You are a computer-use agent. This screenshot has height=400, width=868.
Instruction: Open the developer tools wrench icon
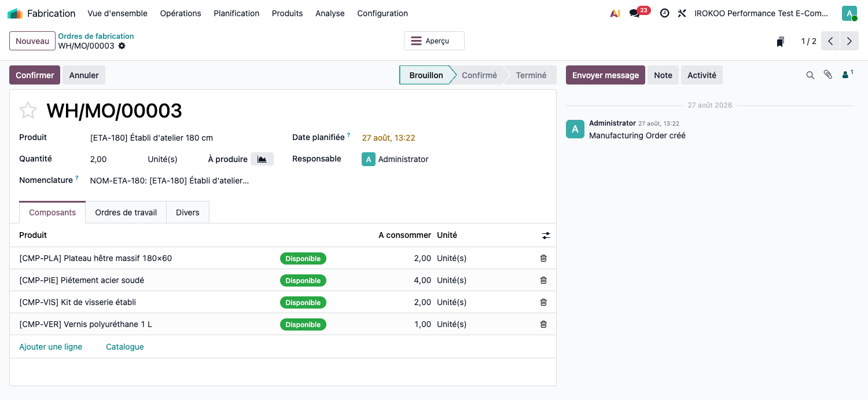pyautogui.click(x=682, y=13)
